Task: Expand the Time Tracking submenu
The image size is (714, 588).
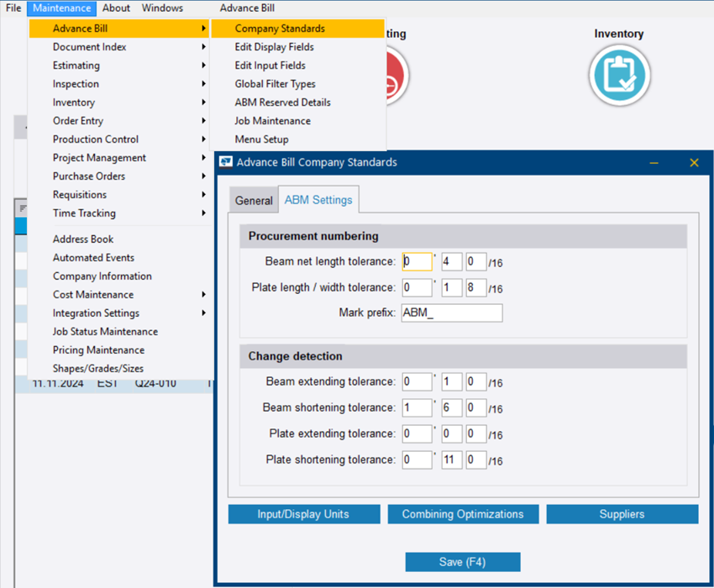Action: 203,213
